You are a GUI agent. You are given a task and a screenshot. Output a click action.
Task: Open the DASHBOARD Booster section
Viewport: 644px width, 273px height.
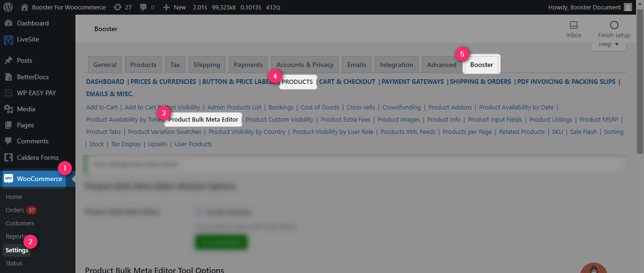coord(105,82)
